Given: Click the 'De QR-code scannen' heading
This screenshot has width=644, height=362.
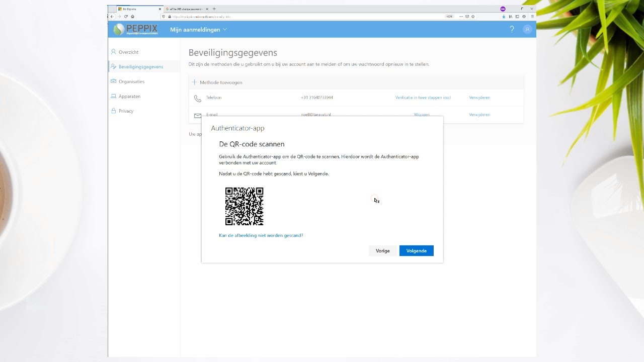Looking at the screenshot, I should point(252,144).
